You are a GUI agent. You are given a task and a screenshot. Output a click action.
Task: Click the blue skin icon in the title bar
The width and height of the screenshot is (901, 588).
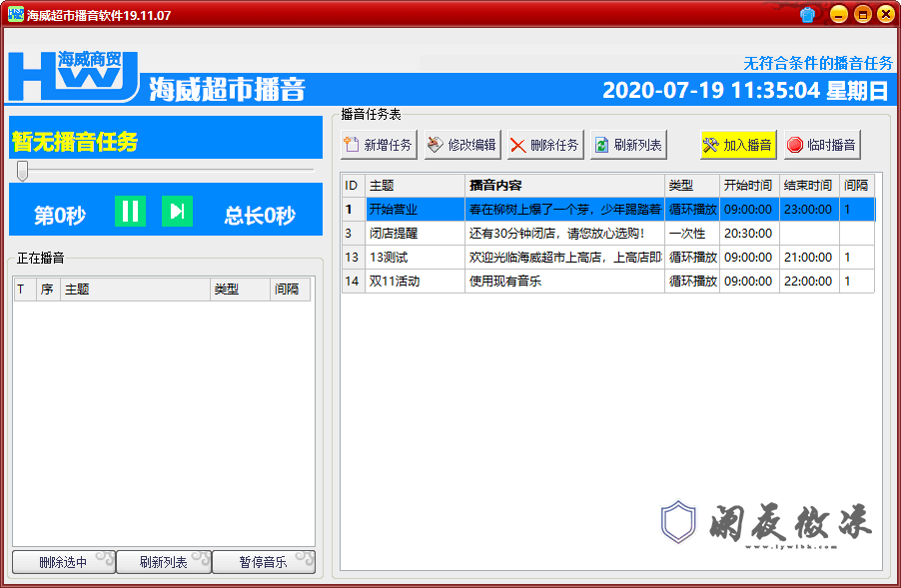tap(809, 14)
